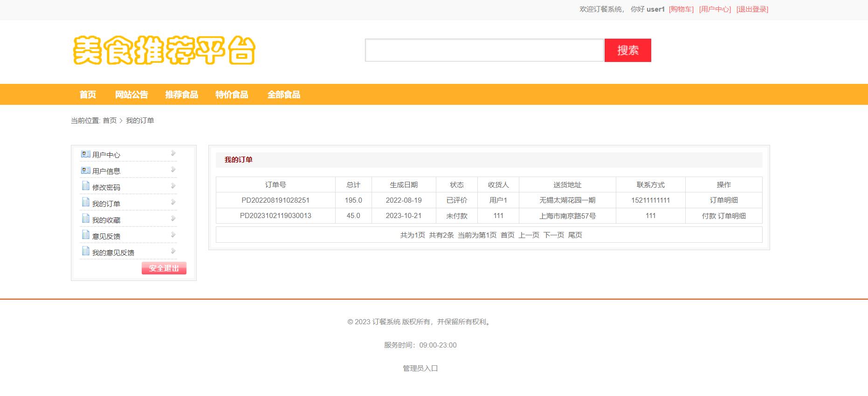Image resolution: width=868 pixels, height=396 pixels.
Task: Click the 生成日期 column header
Action: point(404,185)
